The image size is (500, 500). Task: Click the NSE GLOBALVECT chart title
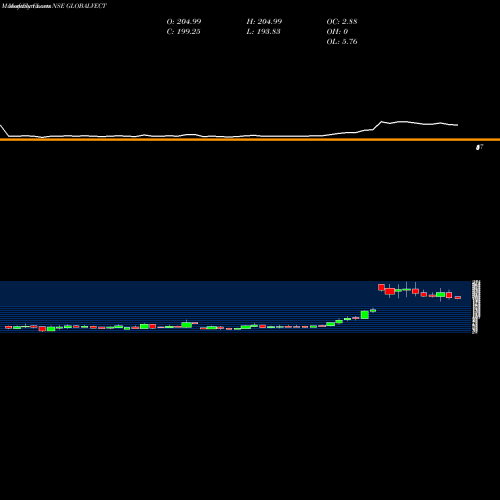(80, 6)
